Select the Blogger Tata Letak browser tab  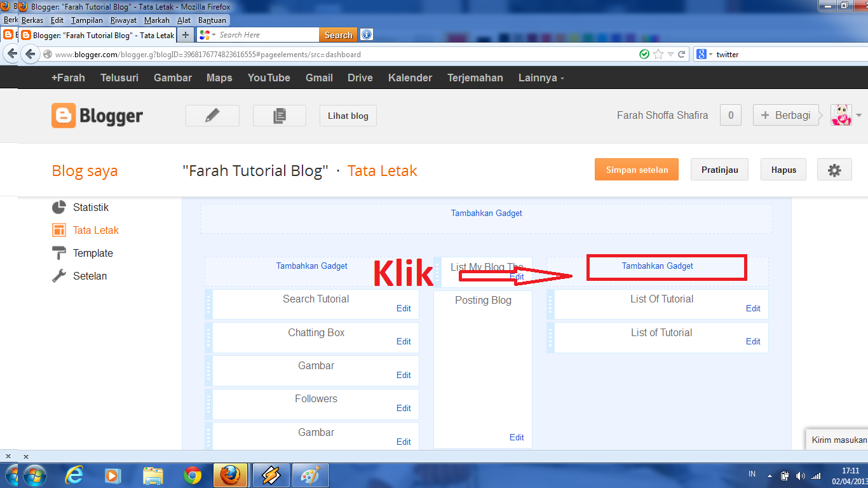(97, 35)
